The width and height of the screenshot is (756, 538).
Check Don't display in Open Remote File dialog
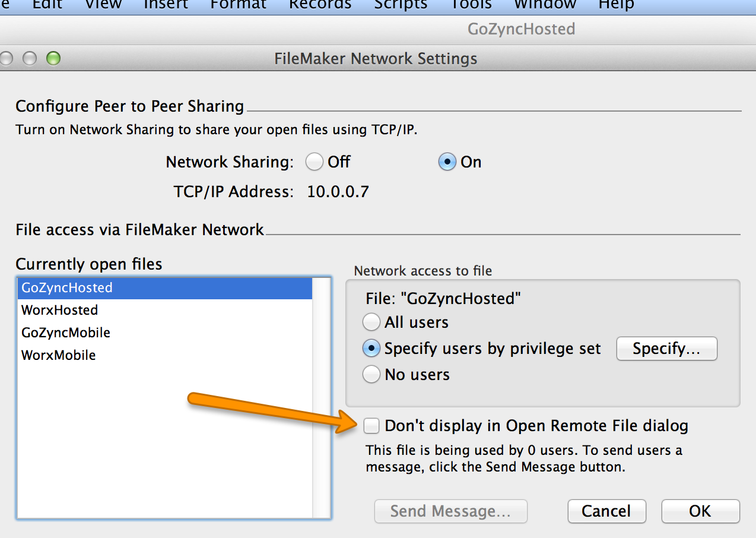coord(372,426)
